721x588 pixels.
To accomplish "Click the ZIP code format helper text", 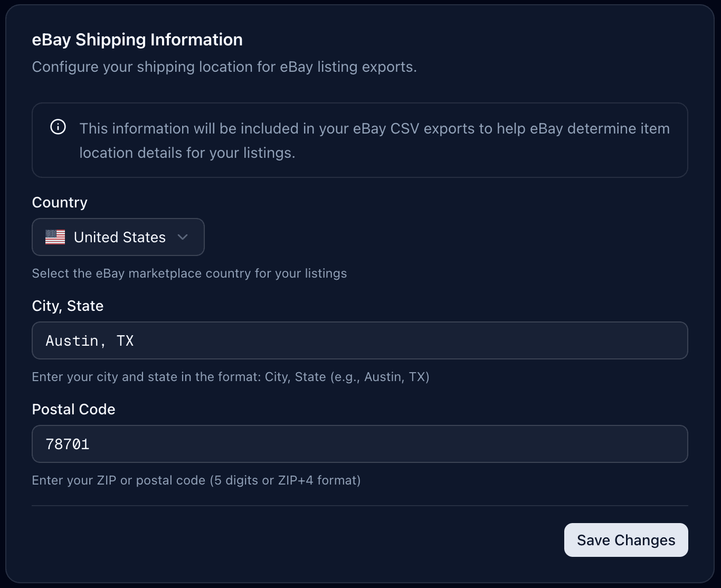I will pyautogui.click(x=196, y=480).
